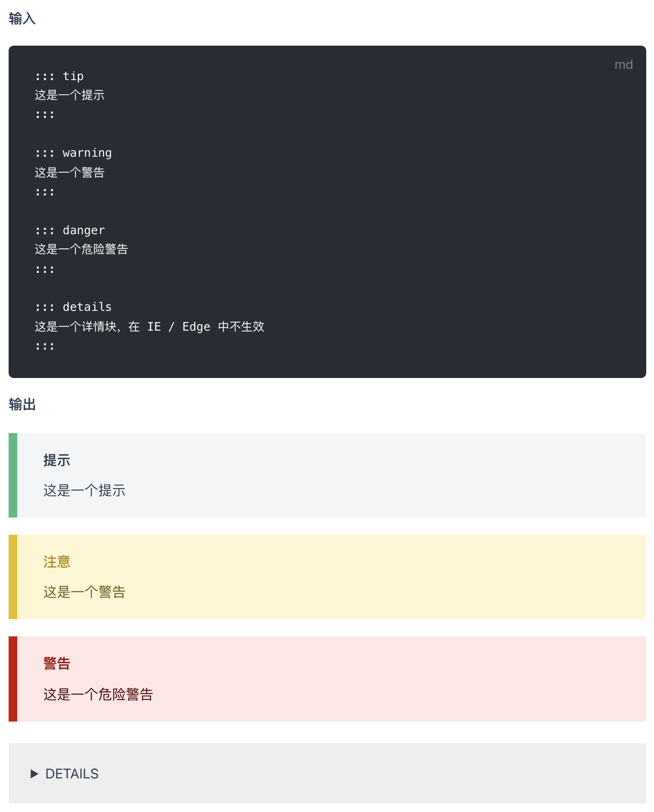Click the red box text 这是一个危险警告
Viewport: 654px width, 812px height.
pos(98,694)
